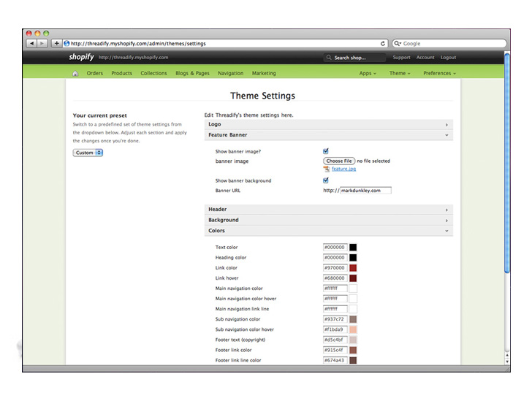The height and width of the screenshot is (409, 532).
Task: Click the Shopify logo in header
Action: coord(81,57)
